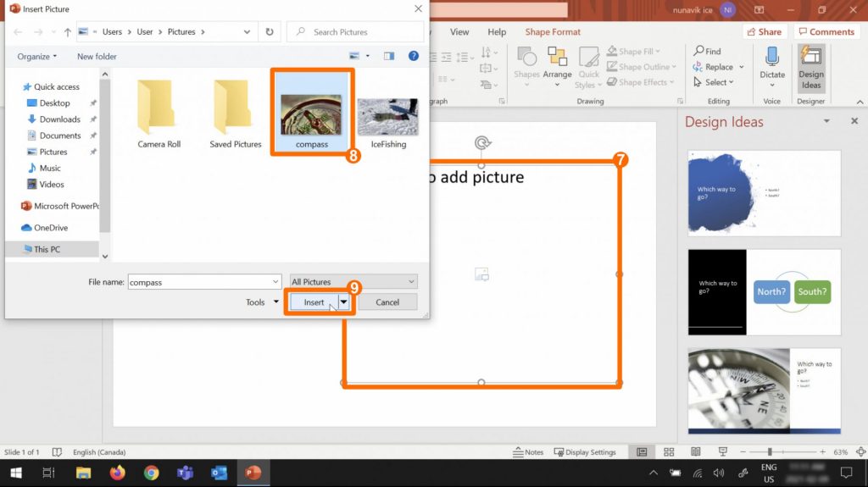The height and width of the screenshot is (487, 868).
Task: Toggle the preview pane button
Action: click(x=389, y=56)
